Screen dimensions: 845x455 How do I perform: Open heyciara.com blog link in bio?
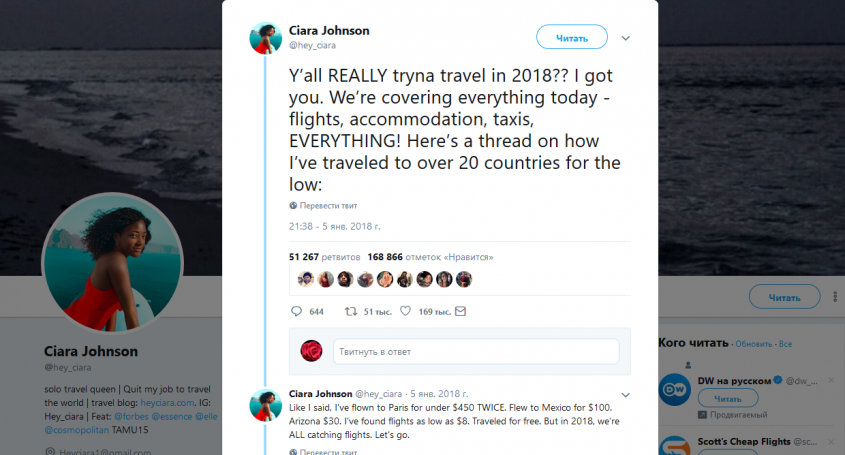pos(167,403)
